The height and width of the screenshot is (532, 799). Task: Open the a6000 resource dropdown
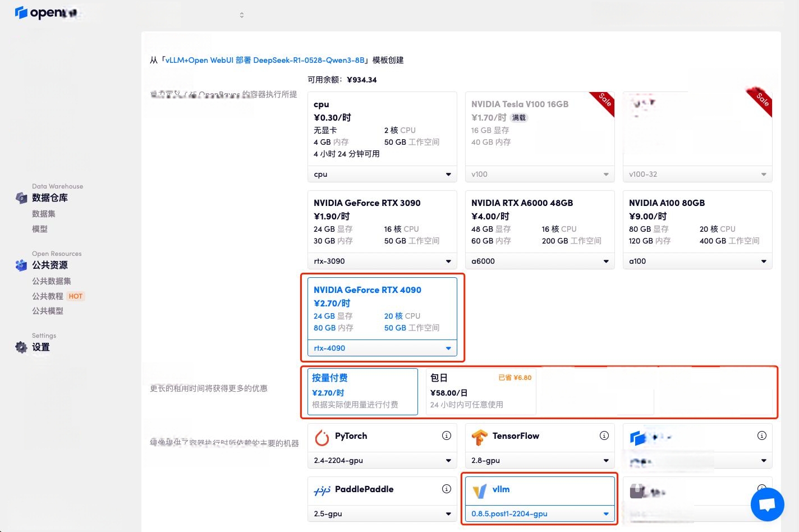[x=540, y=261]
